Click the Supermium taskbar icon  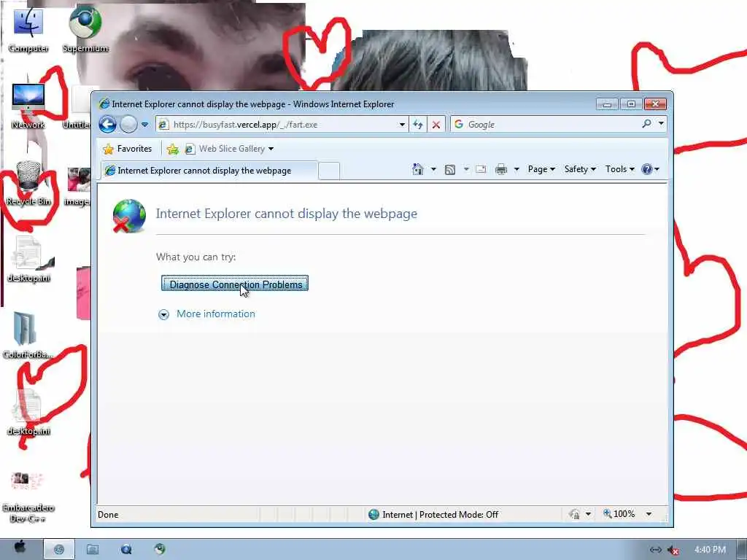160,549
